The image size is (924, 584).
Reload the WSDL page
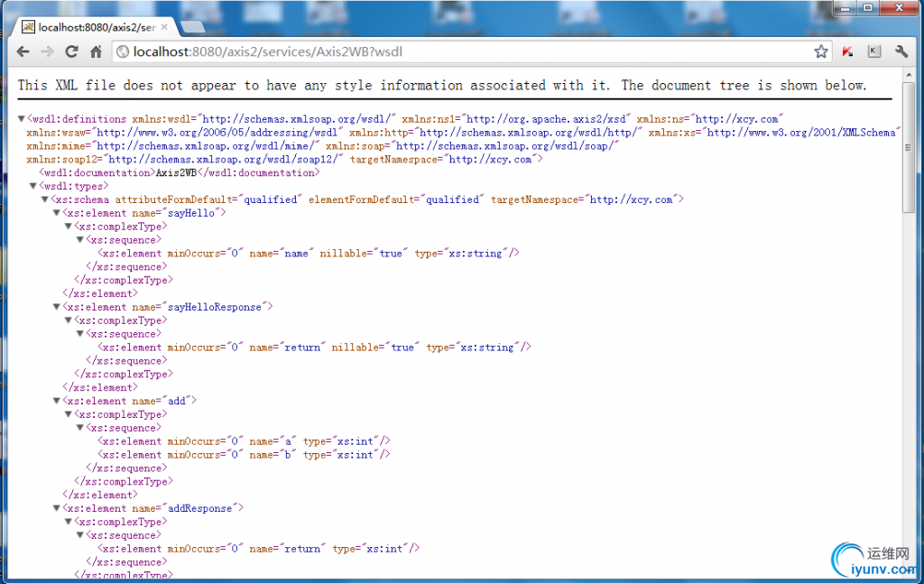tap(71, 51)
